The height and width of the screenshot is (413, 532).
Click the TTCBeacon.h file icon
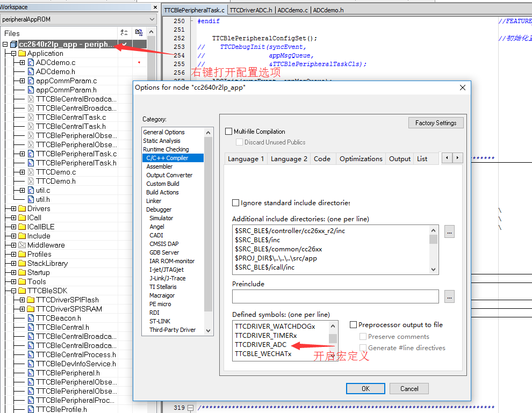pos(31,318)
